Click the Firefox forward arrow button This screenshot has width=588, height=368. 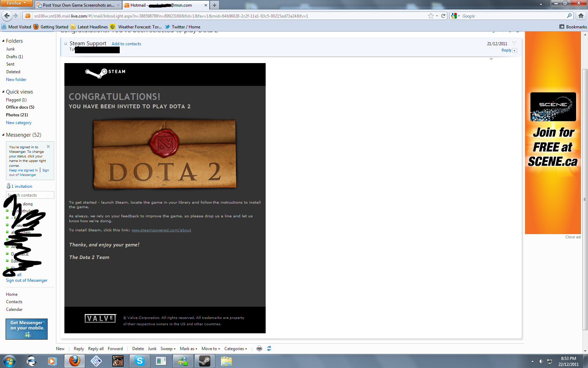click(x=15, y=16)
